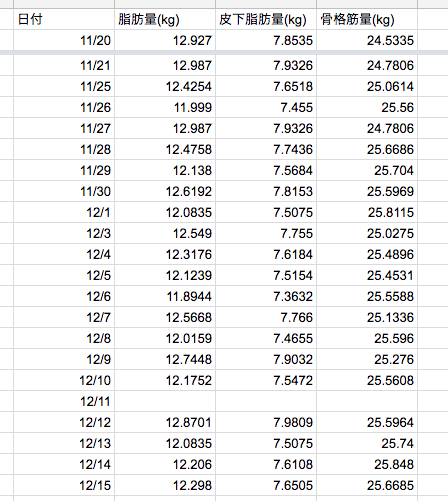Screen dimensions: 448x501
Task: Click the date cell 11/28
Action: (64, 149)
